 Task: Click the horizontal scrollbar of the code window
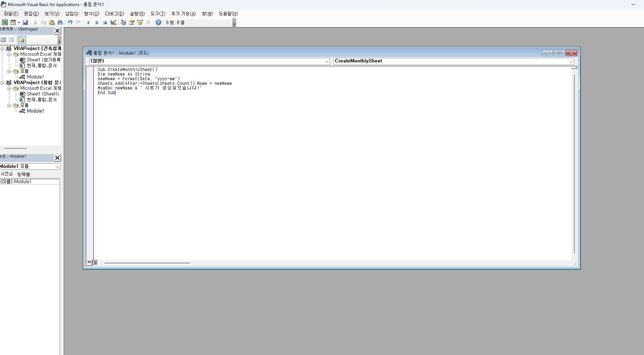tap(147, 263)
